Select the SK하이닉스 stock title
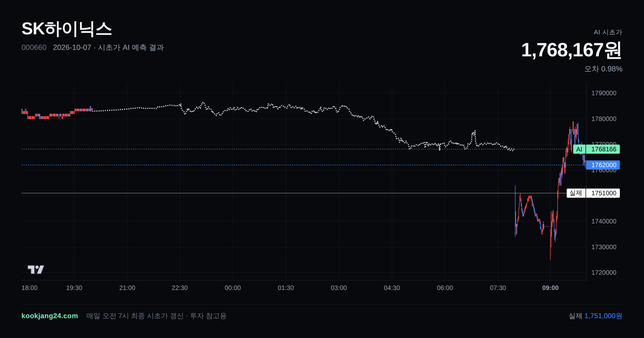The height and width of the screenshot is (338, 644). [67, 29]
